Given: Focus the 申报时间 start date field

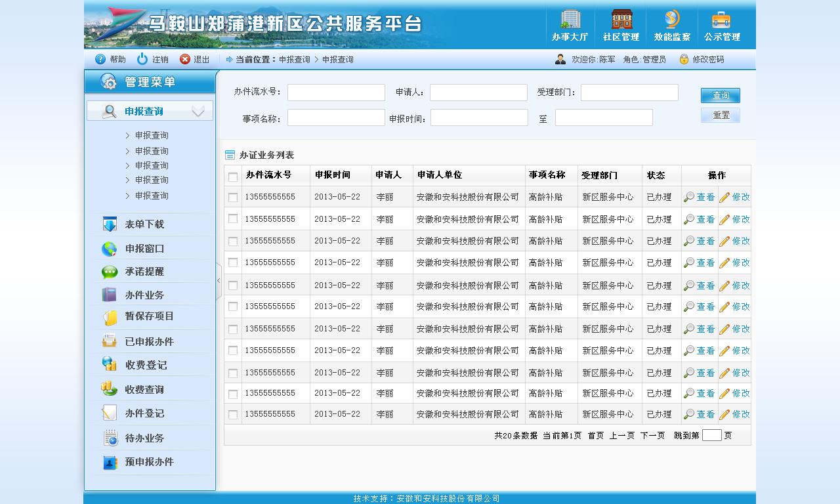Looking at the screenshot, I should (479, 117).
